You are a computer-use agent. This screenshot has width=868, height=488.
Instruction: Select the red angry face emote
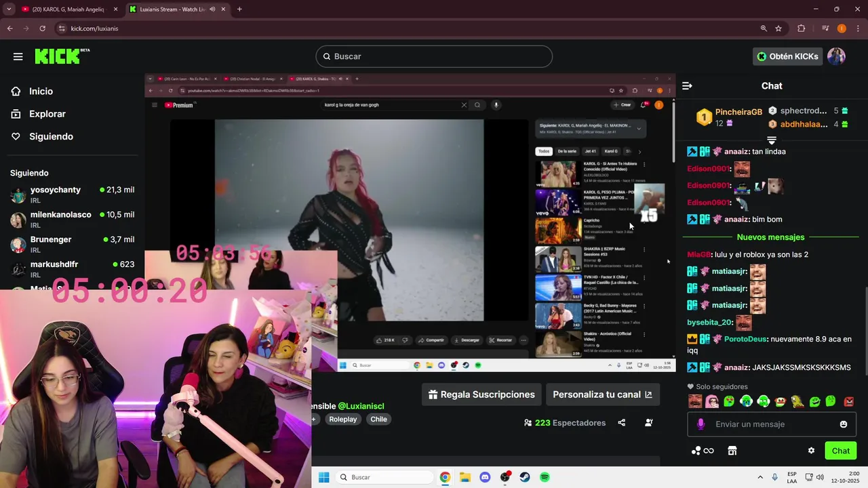tap(848, 401)
